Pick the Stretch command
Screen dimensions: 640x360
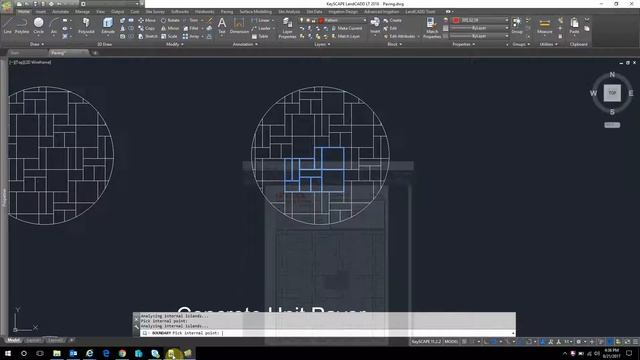click(x=148, y=36)
